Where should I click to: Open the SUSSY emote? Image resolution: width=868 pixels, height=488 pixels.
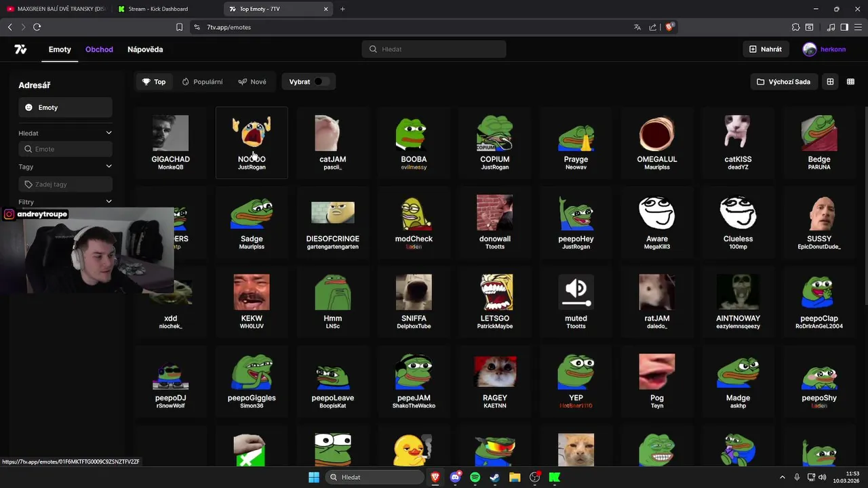pos(819,223)
